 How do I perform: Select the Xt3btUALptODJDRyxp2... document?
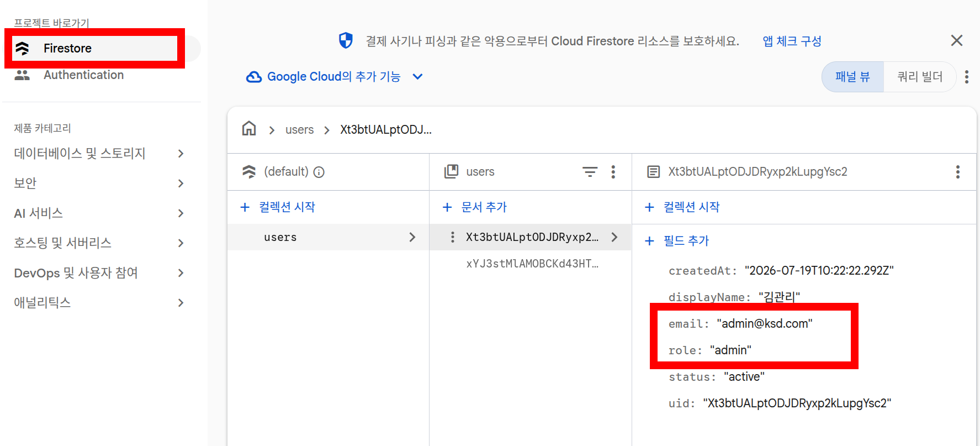530,237
